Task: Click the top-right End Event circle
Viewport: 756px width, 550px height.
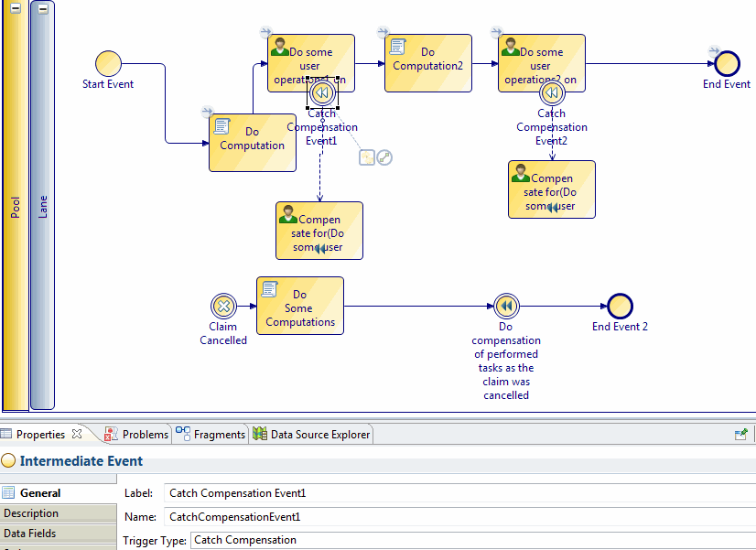Action: [x=727, y=63]
